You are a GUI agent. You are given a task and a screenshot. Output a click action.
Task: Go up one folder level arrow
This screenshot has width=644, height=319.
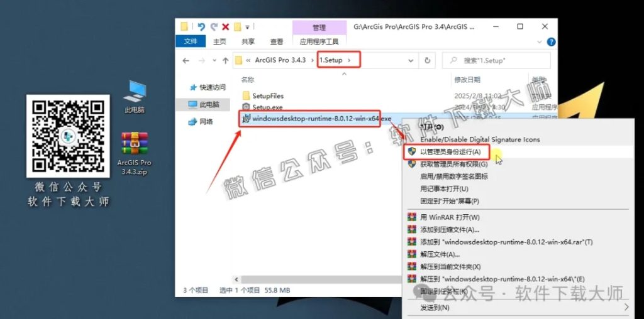pyautogui.click(x=225, y=61)
